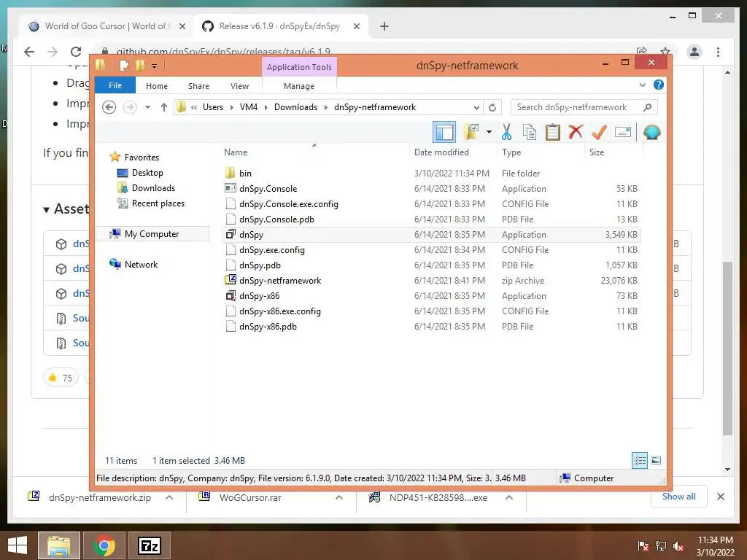Click VM4 in the address breadcrumb
The image size is (747, 560).
pos(249,107)
